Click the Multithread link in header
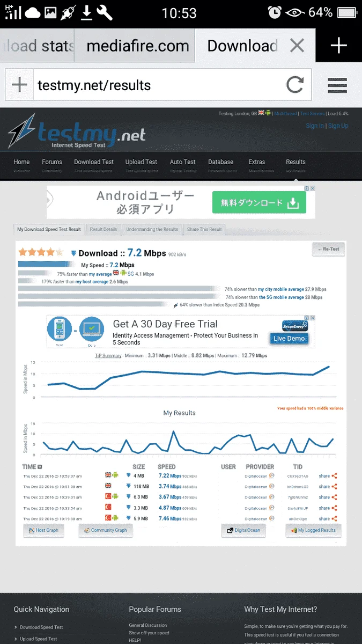 point(286,114)
